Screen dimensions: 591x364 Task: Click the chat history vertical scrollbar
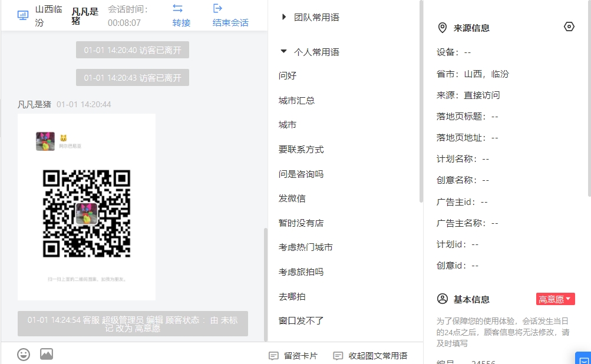[266, 284]
